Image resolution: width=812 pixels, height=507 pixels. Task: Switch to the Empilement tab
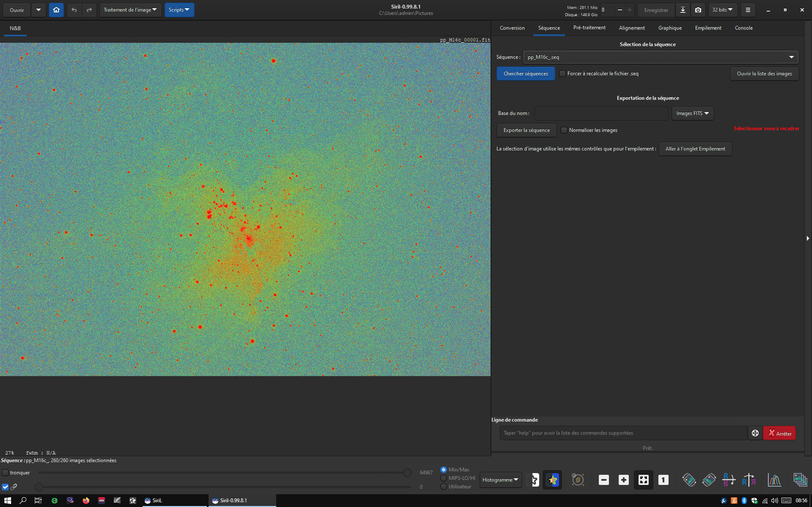click(x=708, y=28)
